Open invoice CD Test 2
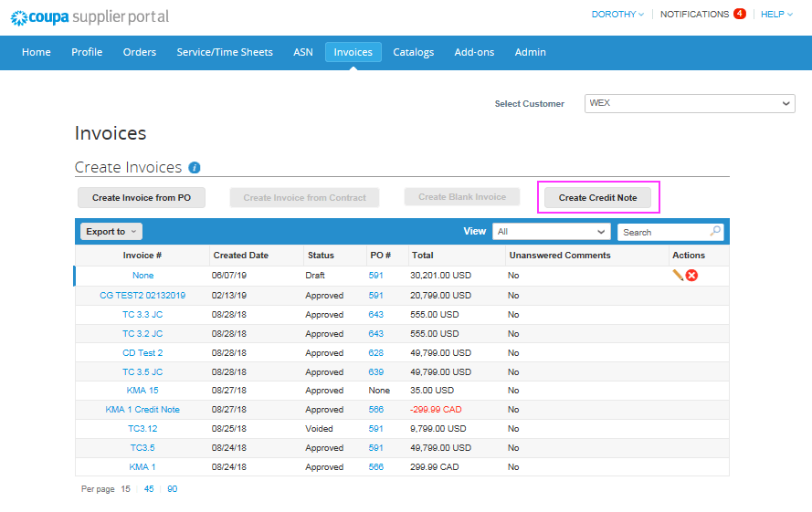Image resolution: width=812 pixels, height=512 pixels. (142, 353)
